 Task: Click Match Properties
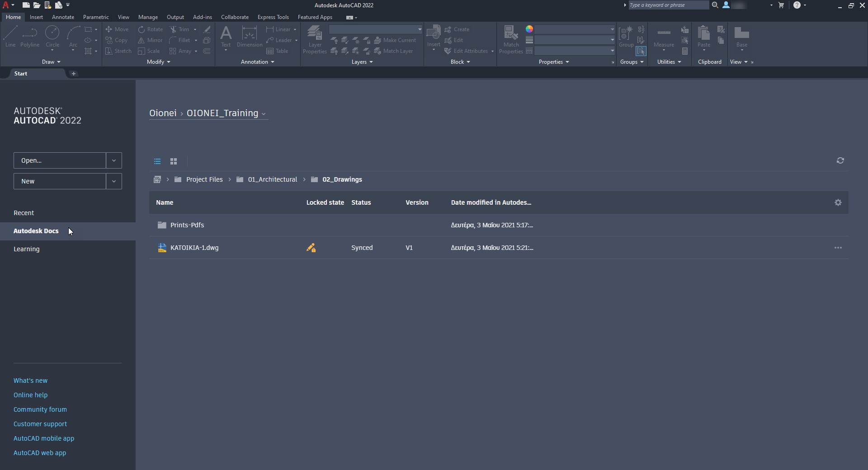pos(511,40)
